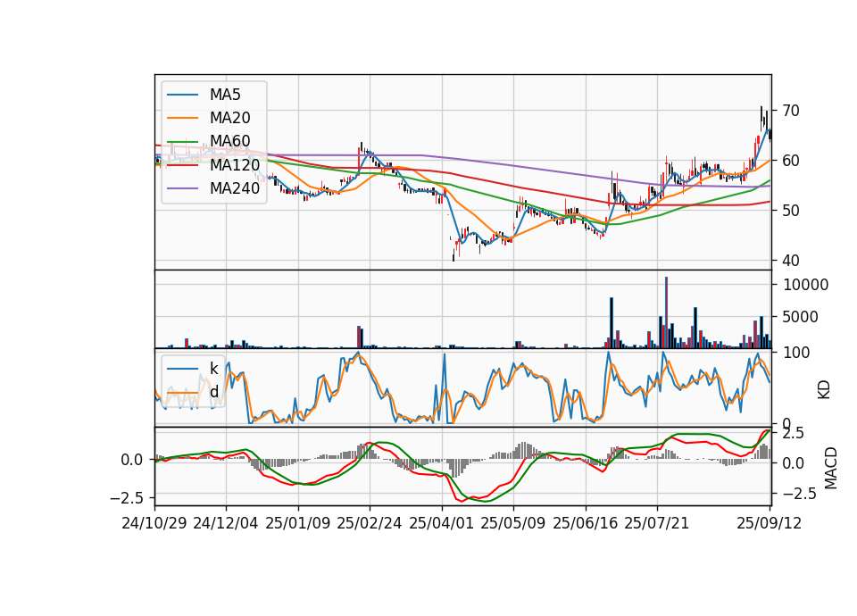Click the 5000 volume axis tick label

pos(801,317)
